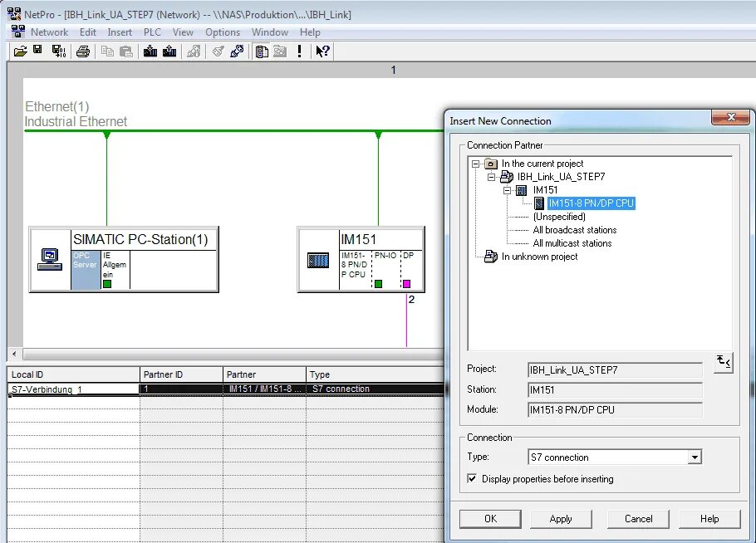
Task: Click the Module field IM151-8 PN/DP CPU
Action: pos(616,409)
